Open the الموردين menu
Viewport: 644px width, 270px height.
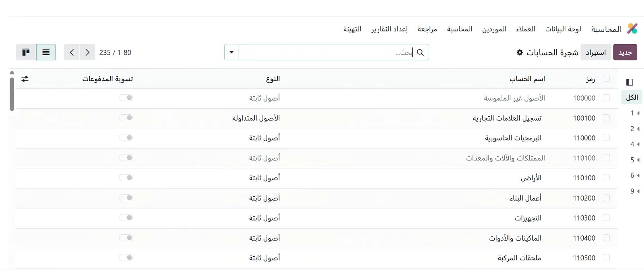pos(494,29)
